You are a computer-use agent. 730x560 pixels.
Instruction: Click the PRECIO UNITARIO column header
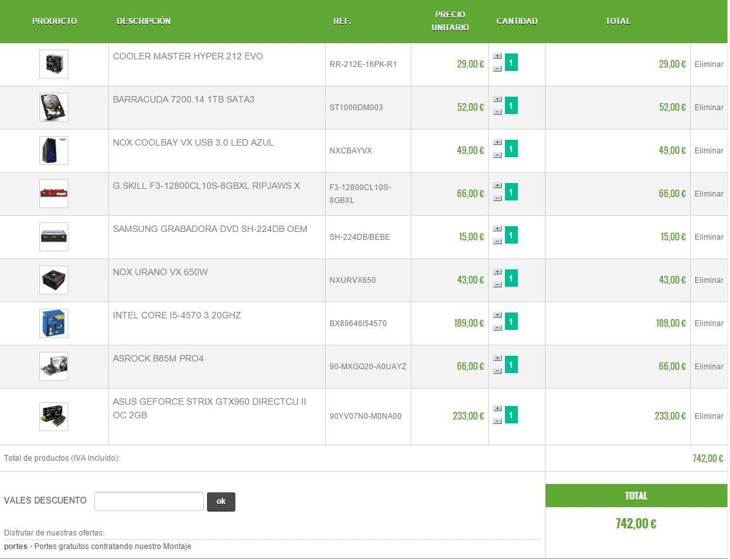[x=449, y=21]
